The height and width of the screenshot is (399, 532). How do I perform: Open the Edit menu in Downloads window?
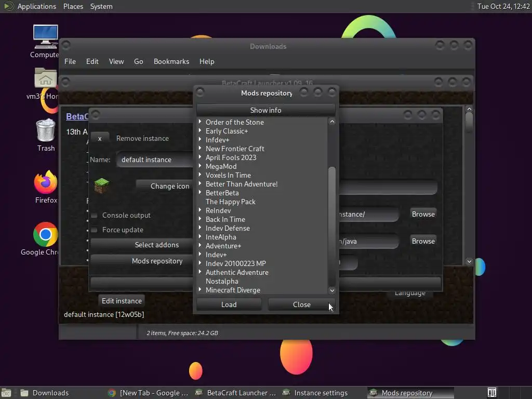(x=92, y=61)
